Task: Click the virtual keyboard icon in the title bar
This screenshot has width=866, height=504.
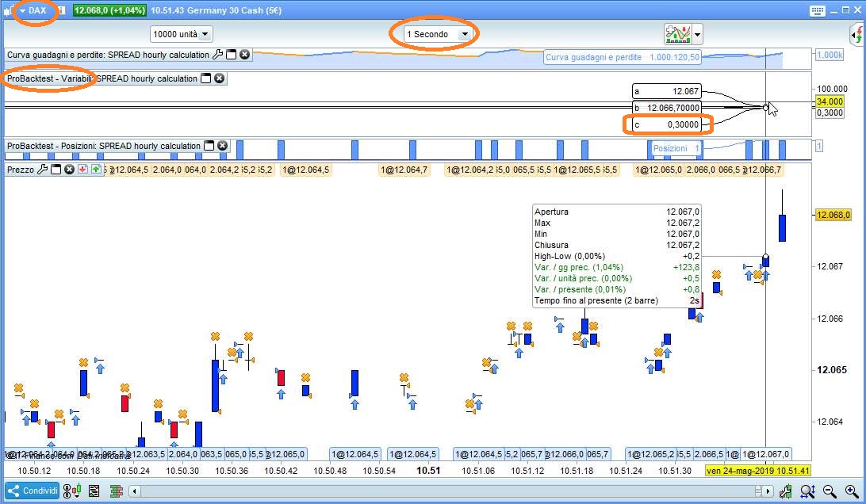Action: click(818, 10)
